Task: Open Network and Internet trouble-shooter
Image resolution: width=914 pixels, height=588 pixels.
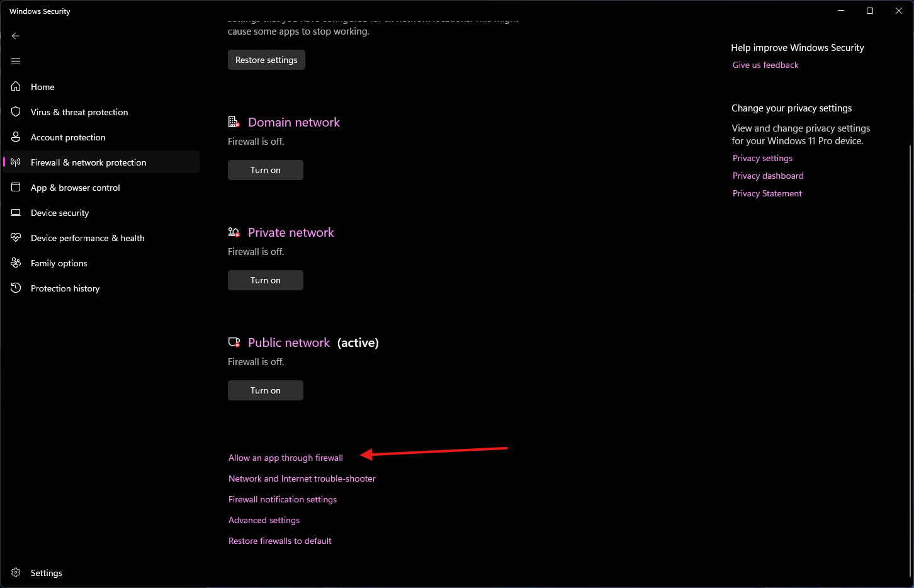Action: (x=302, y=478)
